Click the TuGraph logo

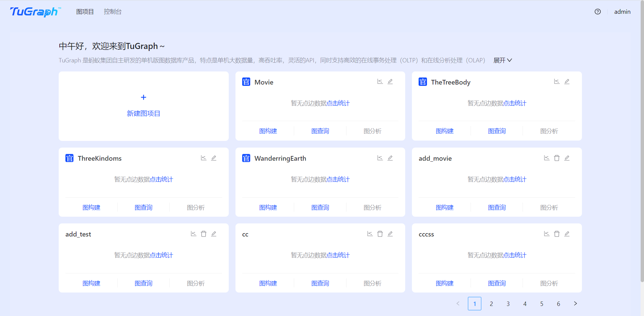[x=35, y=12]
